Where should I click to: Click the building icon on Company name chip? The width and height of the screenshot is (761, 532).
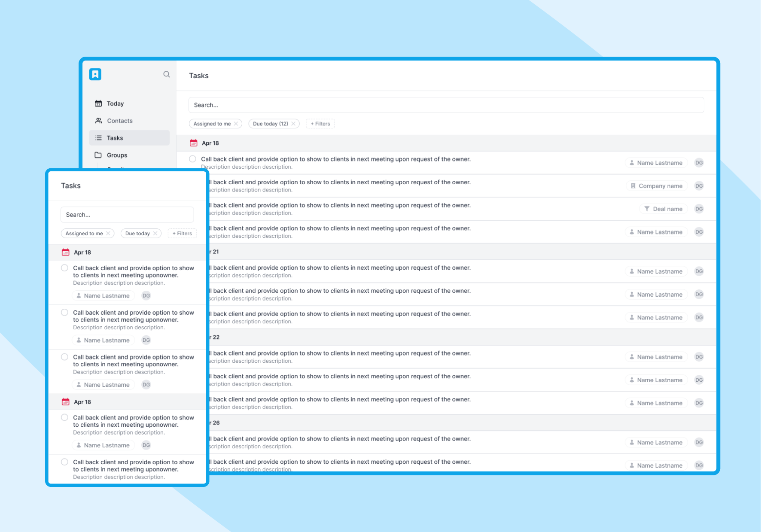[x=632, y=185]
